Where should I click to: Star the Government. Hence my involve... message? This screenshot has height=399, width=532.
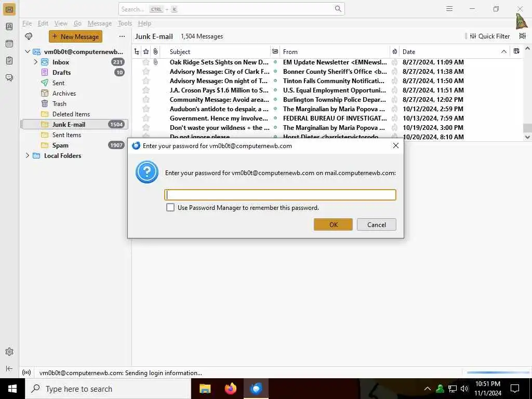point(146,118)
